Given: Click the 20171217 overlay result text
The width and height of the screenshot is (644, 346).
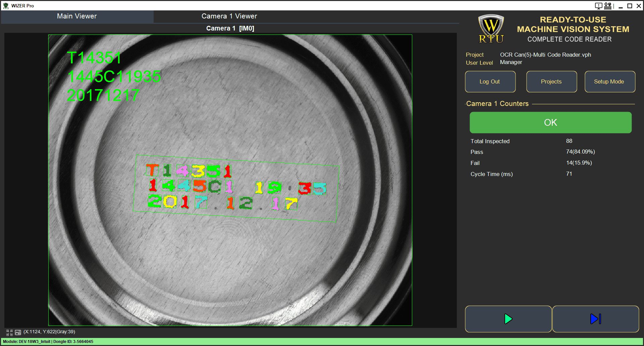Looking at the screenshot, I should point(103,95).
